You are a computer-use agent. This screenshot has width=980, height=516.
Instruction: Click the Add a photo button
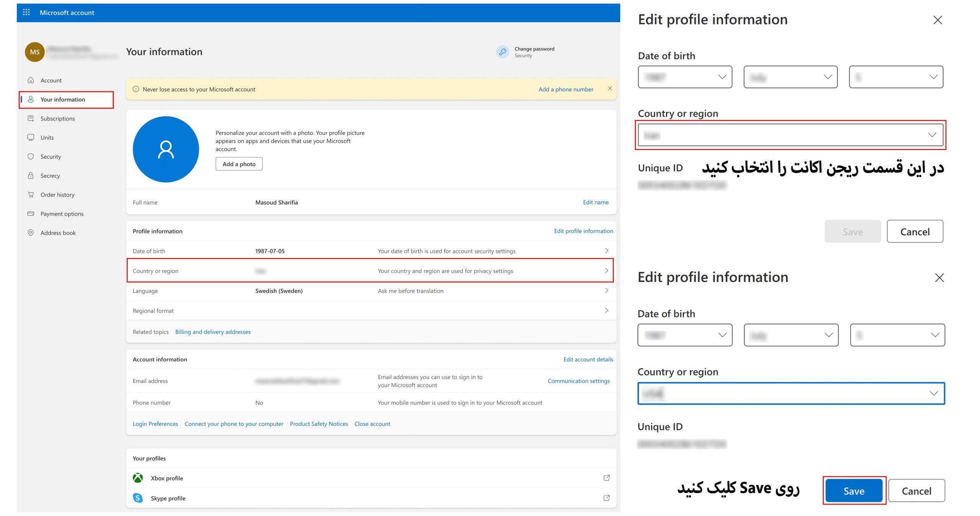coord(239,164)
